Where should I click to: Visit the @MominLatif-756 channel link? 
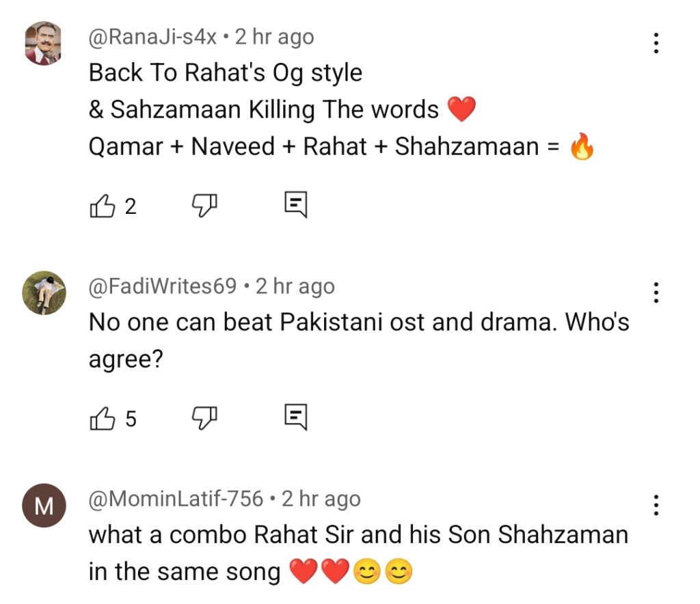pyautogui.click(x=176, y=499)
